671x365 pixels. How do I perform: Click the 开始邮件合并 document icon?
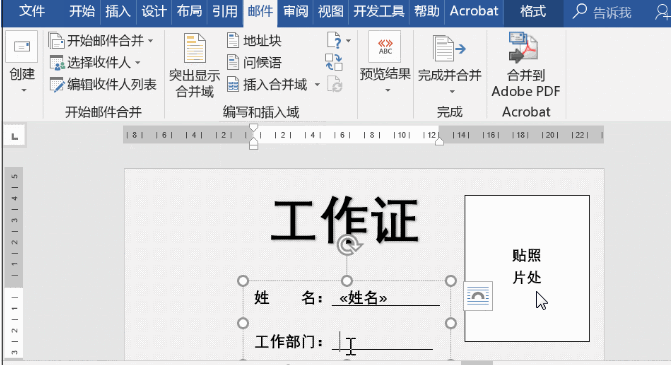[x=56, y=41]
